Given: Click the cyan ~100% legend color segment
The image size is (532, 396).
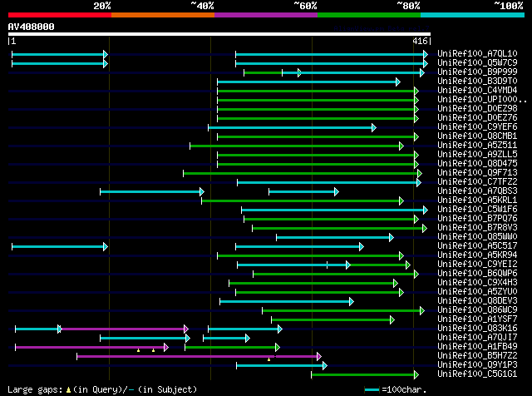Looking at the screenshot, I should (x=473, y=15).
